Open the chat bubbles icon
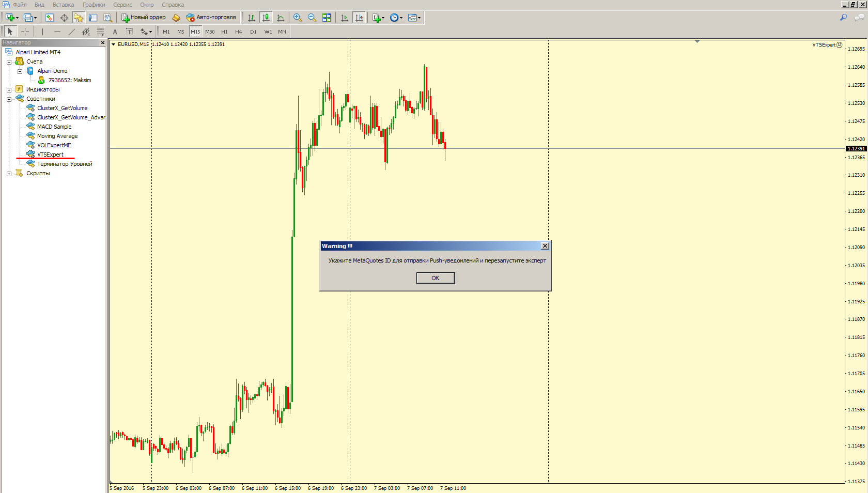This screenshot has height=493, width=868. tap(859, 18)
